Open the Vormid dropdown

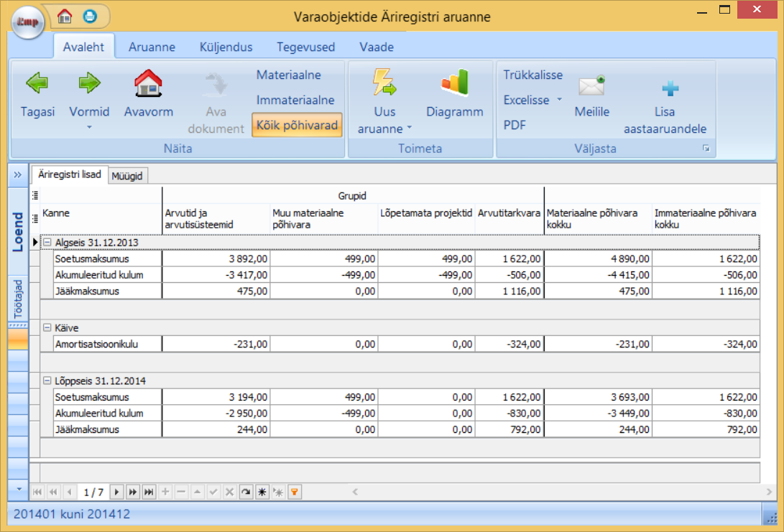[x=89, y=117]
